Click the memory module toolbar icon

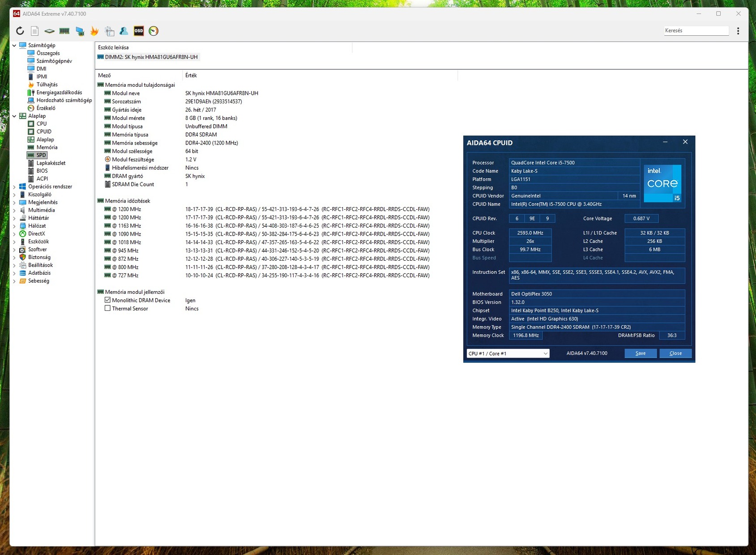pos(64,31)
